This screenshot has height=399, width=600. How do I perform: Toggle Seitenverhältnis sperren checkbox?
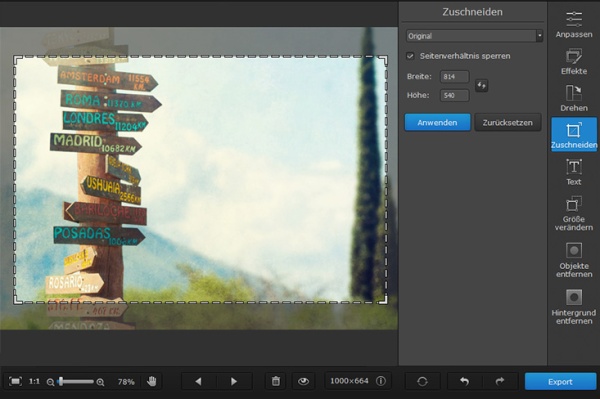coord(410,56)
